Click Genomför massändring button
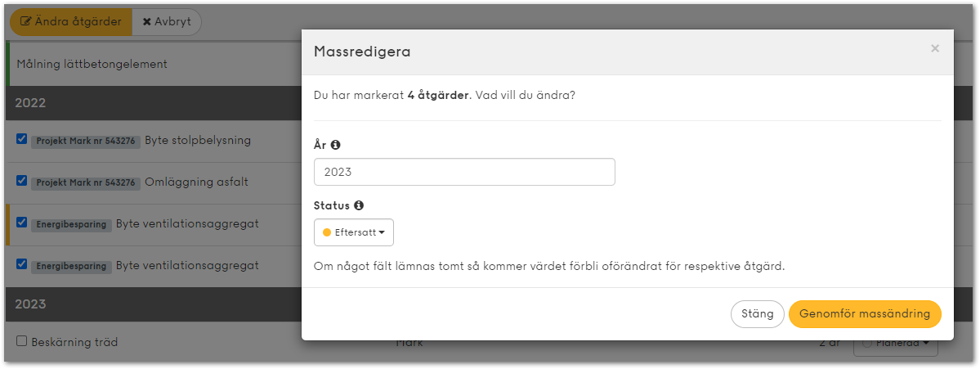Screen dimensions: 980x369 pyautogui.click(x=865, y=314)
